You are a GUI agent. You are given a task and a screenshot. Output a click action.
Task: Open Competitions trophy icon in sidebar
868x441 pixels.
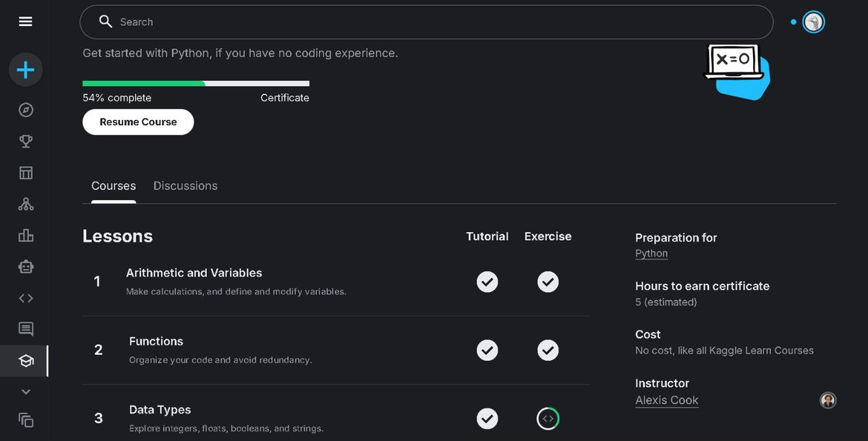pos(26,141)
